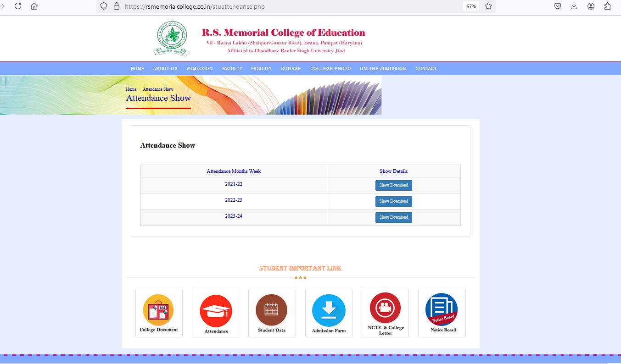Open the FACULTY menu item

(x=232, y=69)
